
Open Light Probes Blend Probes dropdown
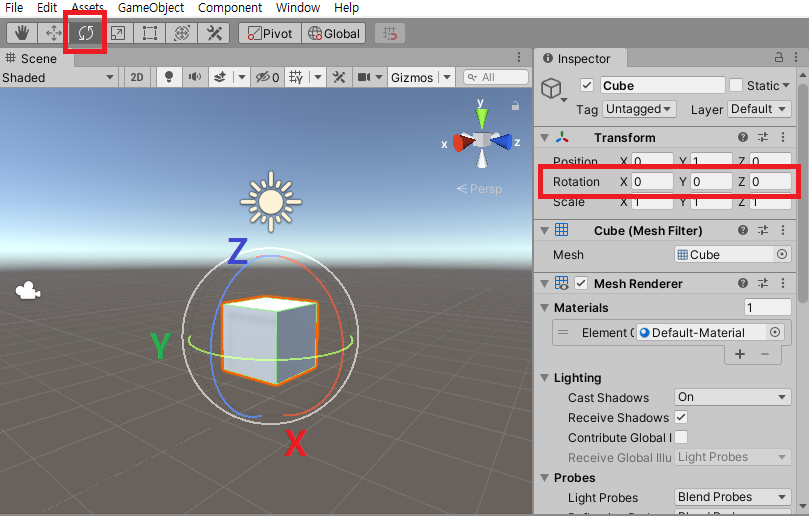click(x=733, y=497)
